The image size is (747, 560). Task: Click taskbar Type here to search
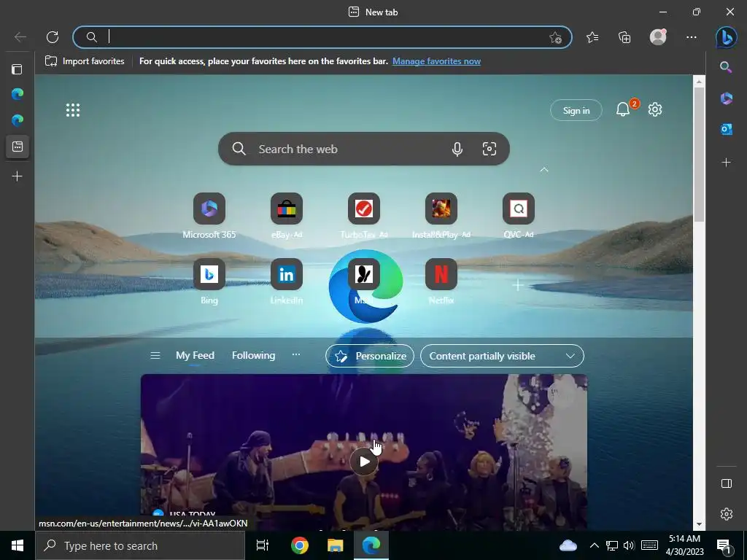139,545
